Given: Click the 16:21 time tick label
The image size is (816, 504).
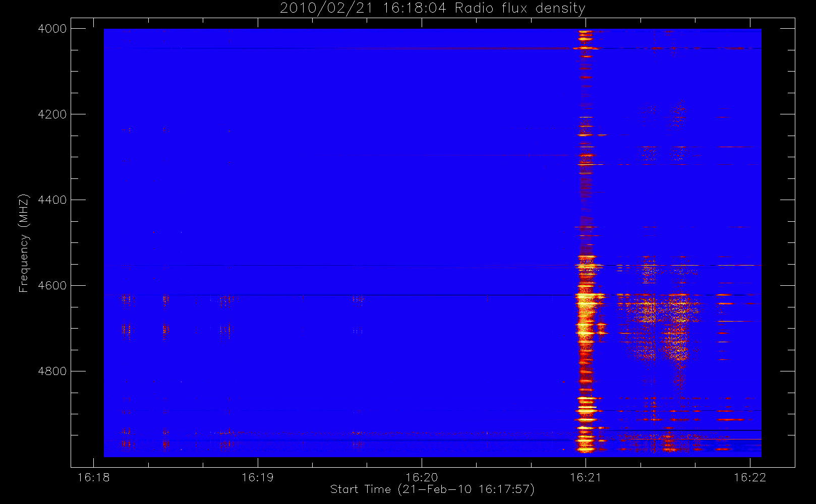Looking at the screenshot, I should point(586,477).
